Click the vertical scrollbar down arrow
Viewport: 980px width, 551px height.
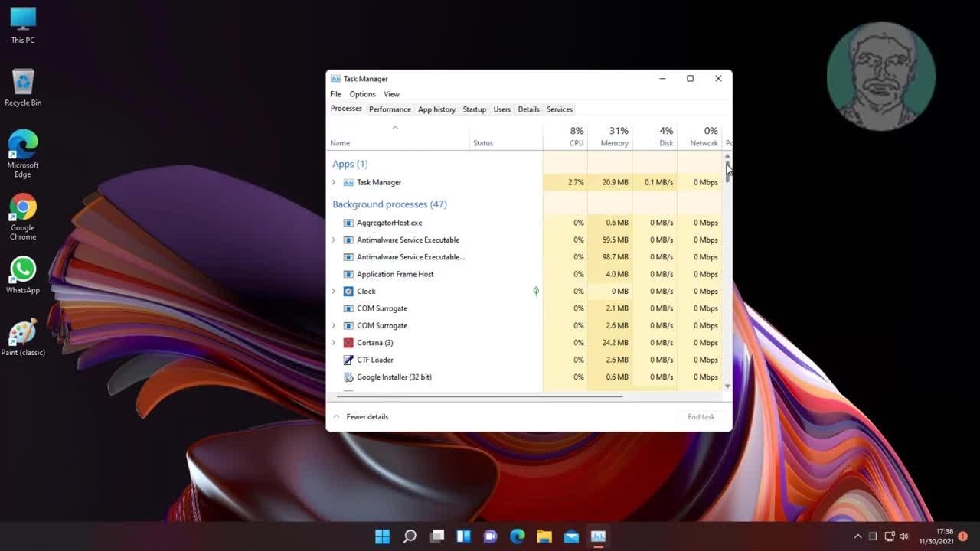(727, 386)
